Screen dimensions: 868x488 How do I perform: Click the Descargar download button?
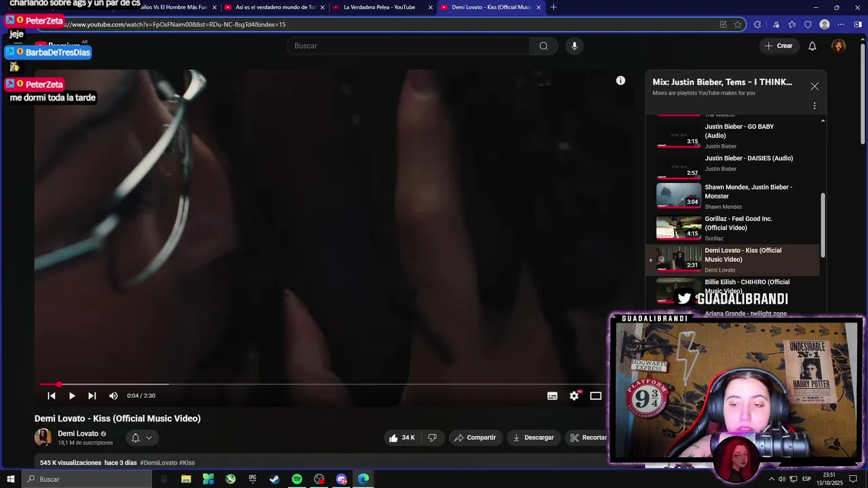pyautogui.click(x=534, y=438)
